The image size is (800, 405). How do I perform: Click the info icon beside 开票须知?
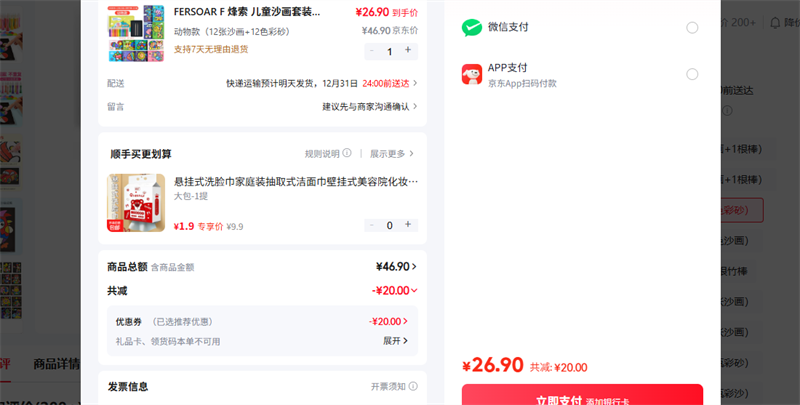click(413, 386)
